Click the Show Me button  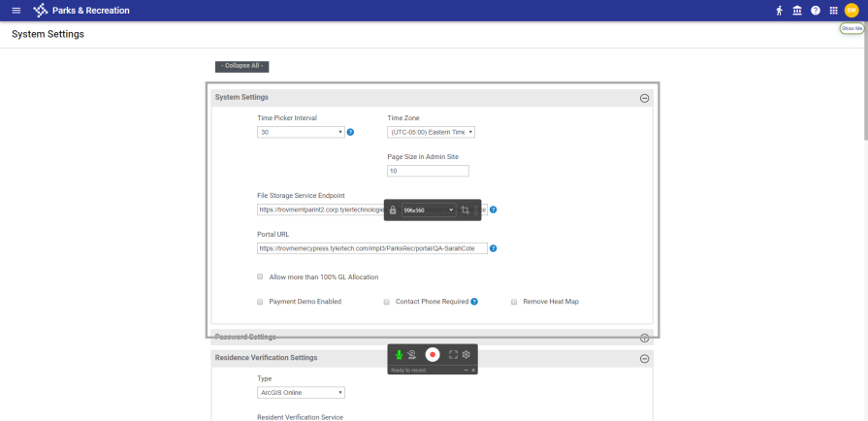[852, 29]
